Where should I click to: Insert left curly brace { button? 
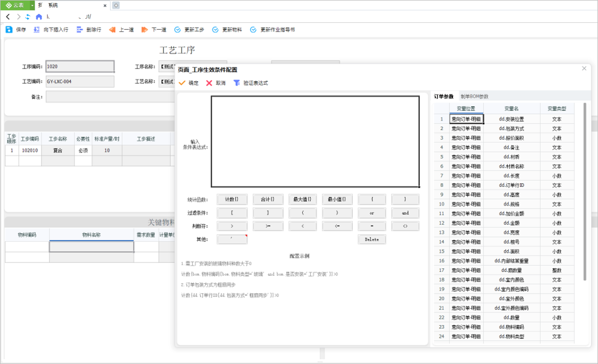coord(372,199)
